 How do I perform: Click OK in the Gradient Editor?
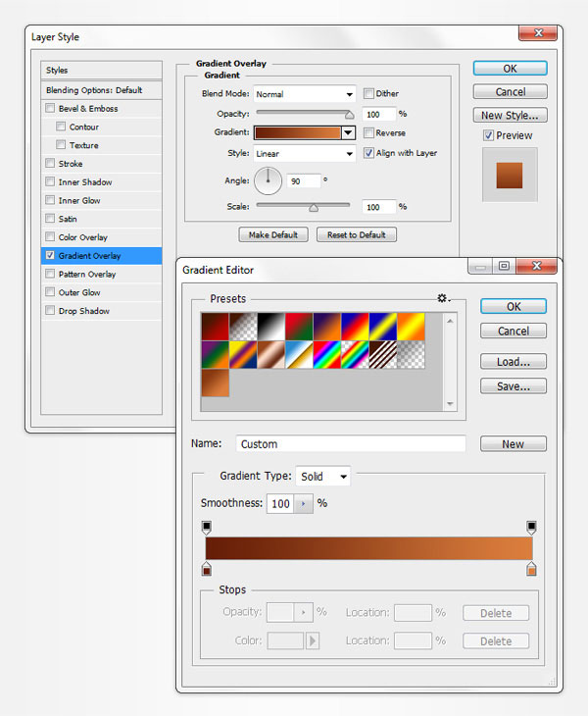514,306
